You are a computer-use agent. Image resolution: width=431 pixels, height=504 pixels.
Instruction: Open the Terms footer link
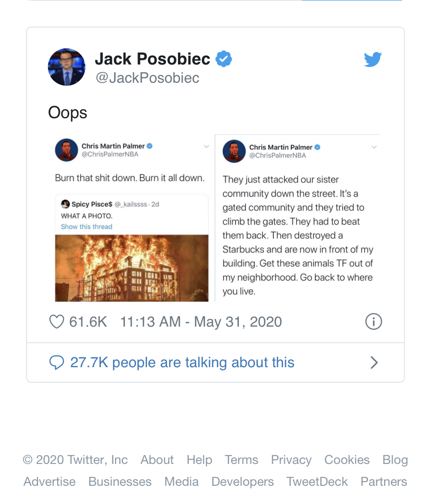tap(241, 460)
